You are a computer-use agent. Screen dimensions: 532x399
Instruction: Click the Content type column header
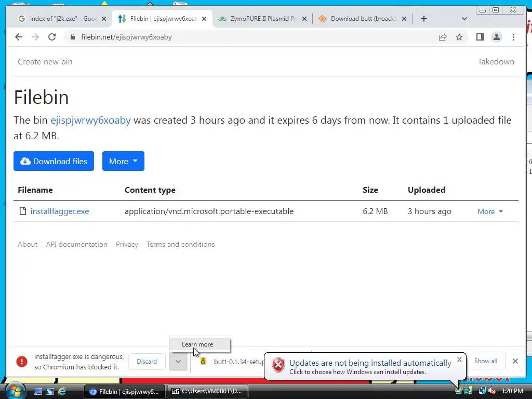[150, 190]
